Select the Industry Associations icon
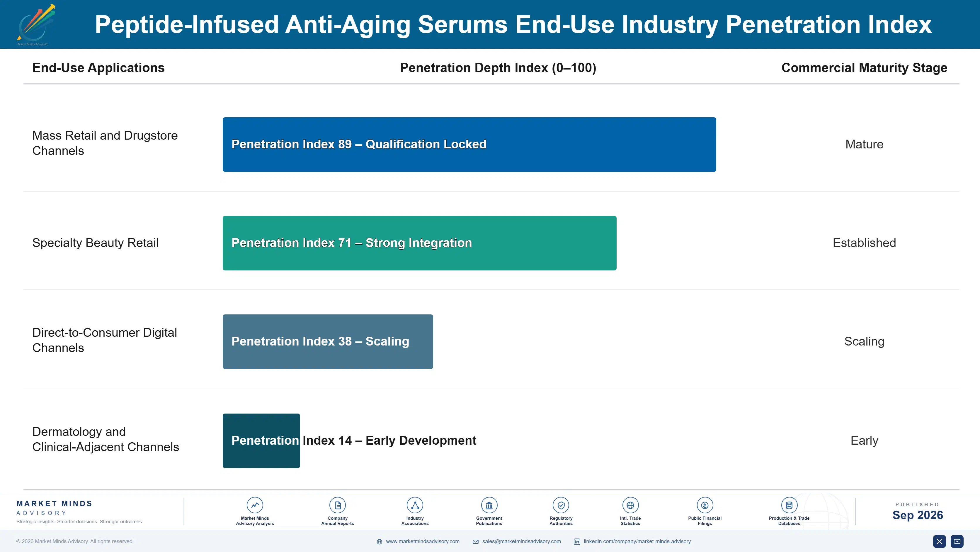 point(415,505)
